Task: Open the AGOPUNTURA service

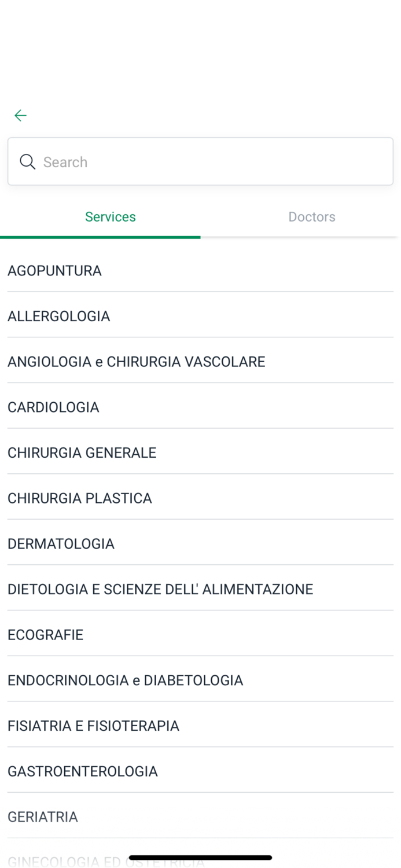Action: [x=54, y=270]
